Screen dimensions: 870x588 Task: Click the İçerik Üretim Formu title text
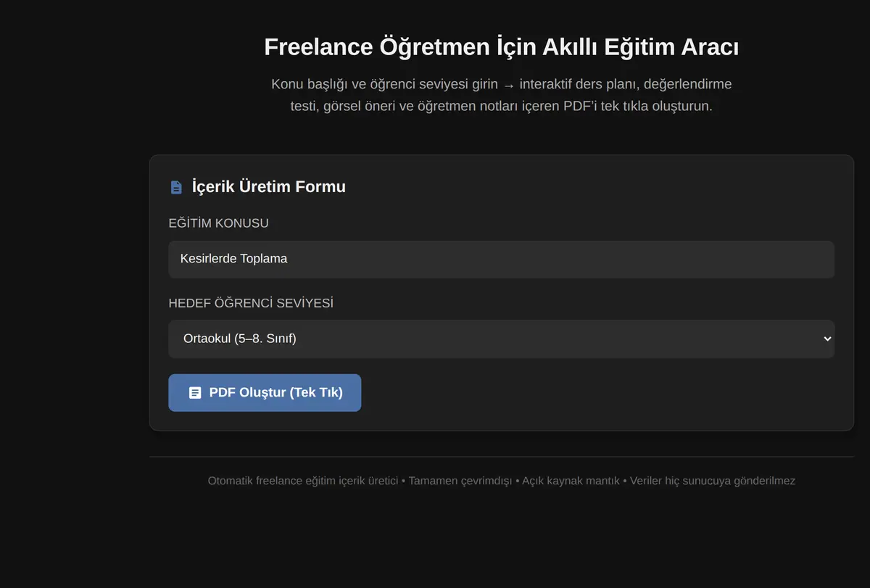tap(269, 187)
